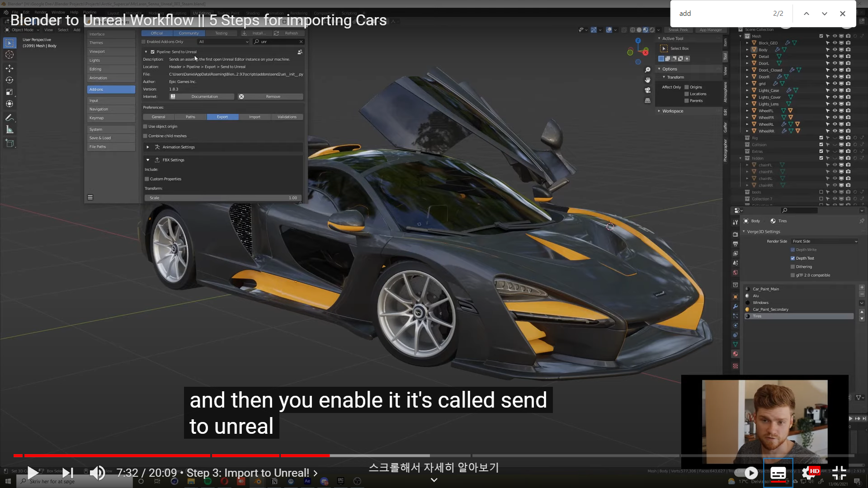Toggle the autoplay switch
Image resolution: width=868 pixels, height=488 pixels.
[x=747, y=473]
